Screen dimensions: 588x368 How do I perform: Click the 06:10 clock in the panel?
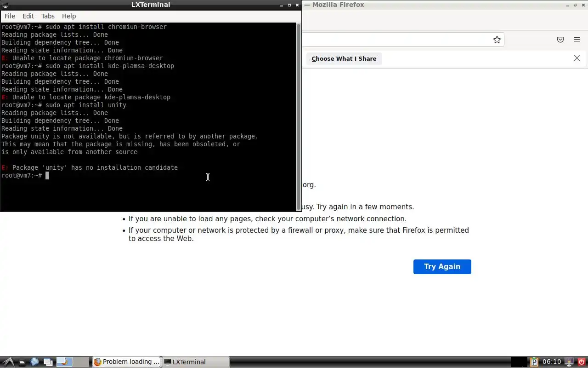[552, 362]
